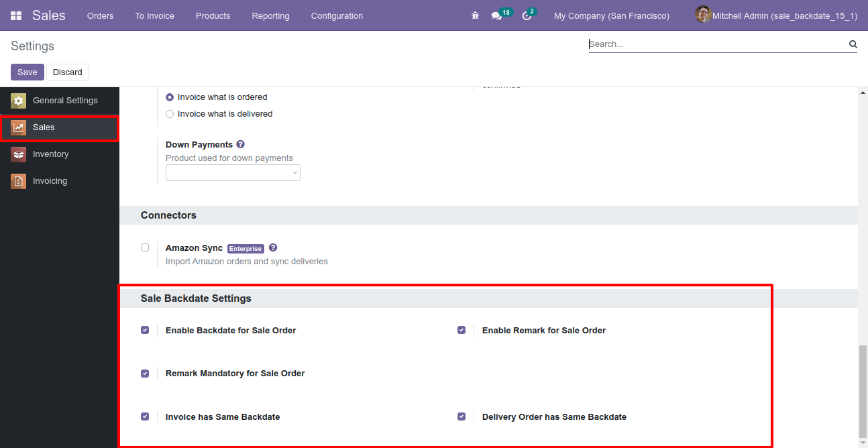Open the Reporting menu

click(x=270, y=15)
